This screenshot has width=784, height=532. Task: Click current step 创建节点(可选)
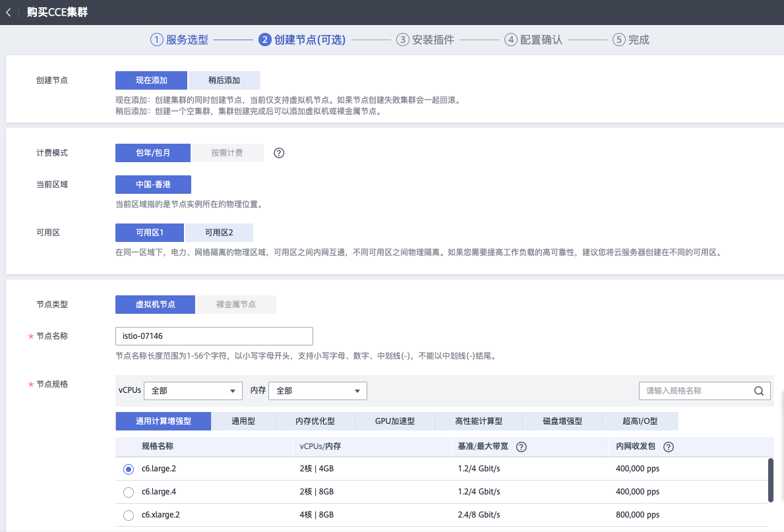coord(302,40)
